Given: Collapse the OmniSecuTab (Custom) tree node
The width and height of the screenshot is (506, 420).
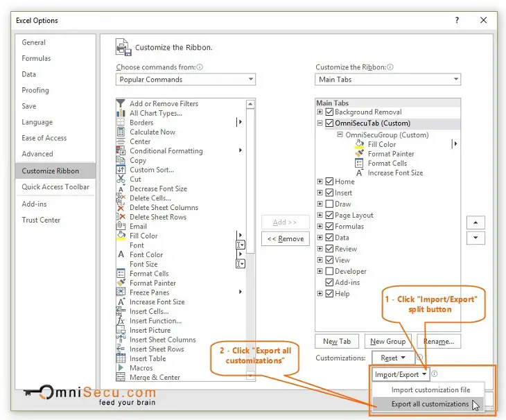Looking at the screenshot, I should (320, 123).
